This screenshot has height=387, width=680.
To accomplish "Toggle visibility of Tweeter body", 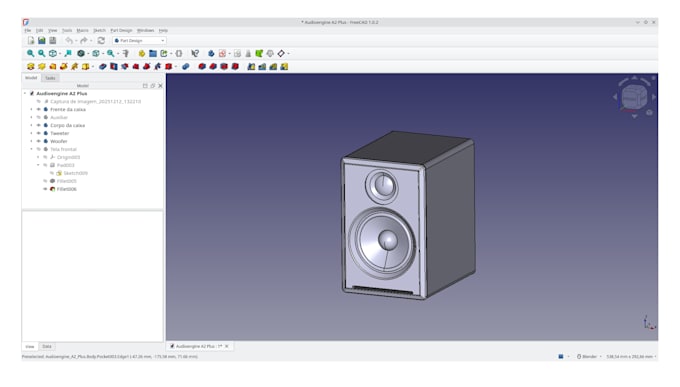I will [39, 133].
